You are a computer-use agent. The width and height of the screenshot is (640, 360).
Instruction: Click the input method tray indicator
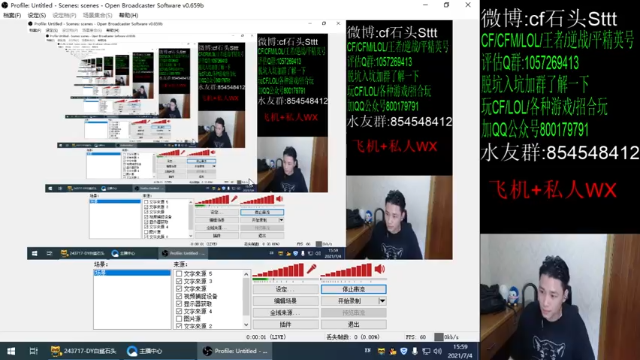[x=368, y=351]
